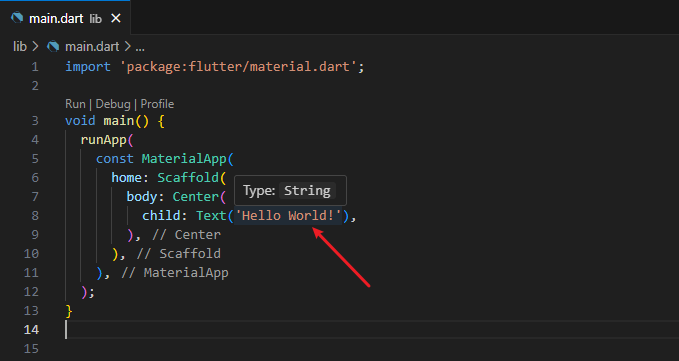Click the child parameter on line 8
Screen dimensions: 679x361
(x=161, y=215)
